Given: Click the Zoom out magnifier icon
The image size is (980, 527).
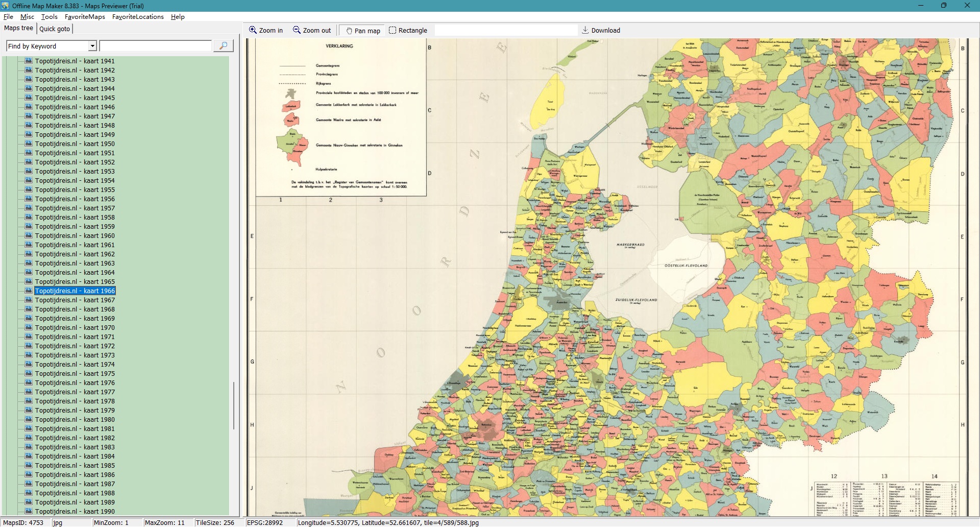Looking at the screenshot, I should coord(297,30).
